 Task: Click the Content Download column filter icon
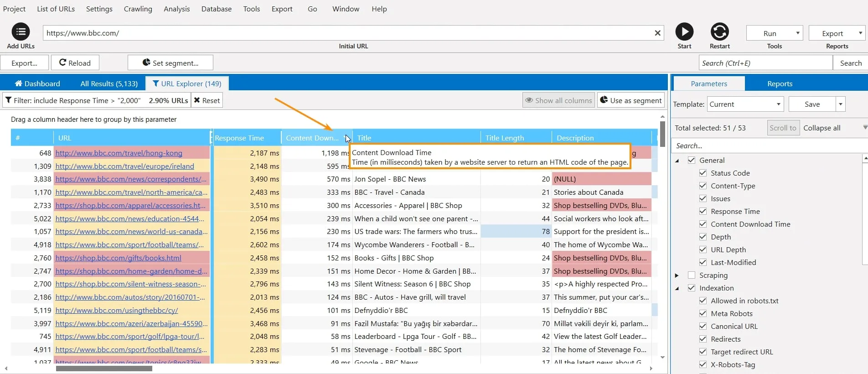coord(345,138)
